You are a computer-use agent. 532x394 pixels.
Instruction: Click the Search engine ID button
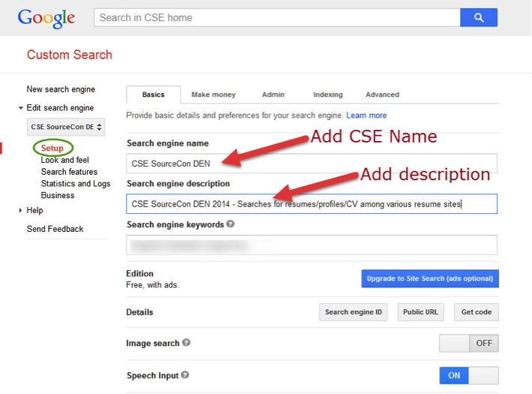point(353,312)
